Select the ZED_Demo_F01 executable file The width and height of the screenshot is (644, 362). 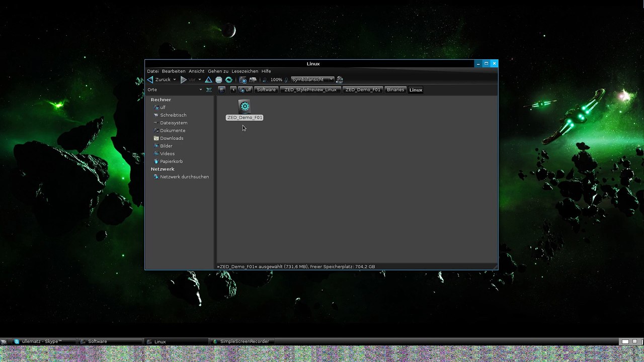[245, 107]
